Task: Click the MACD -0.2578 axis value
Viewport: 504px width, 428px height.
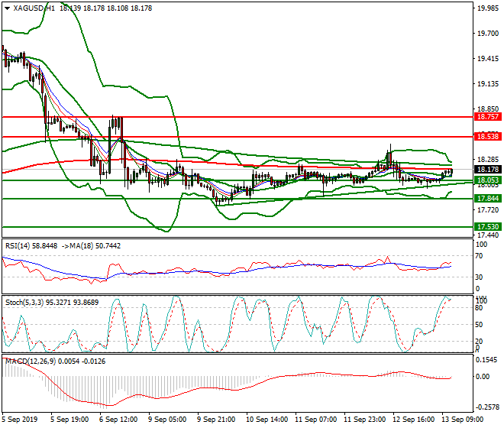Action: [x=487, y=407]
